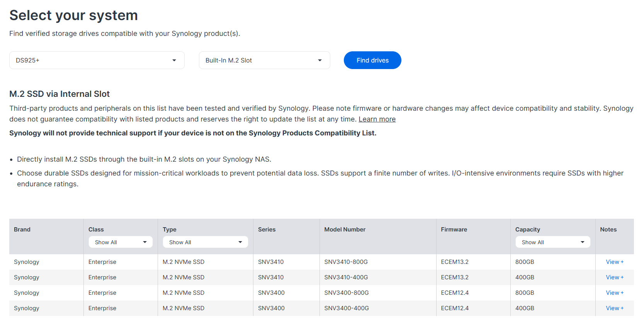Image resolution: width=644 pixels, height=326 pixels.
Task: Click the M.2 SSD via Internal Slot heading
Action: click(59, 94)
